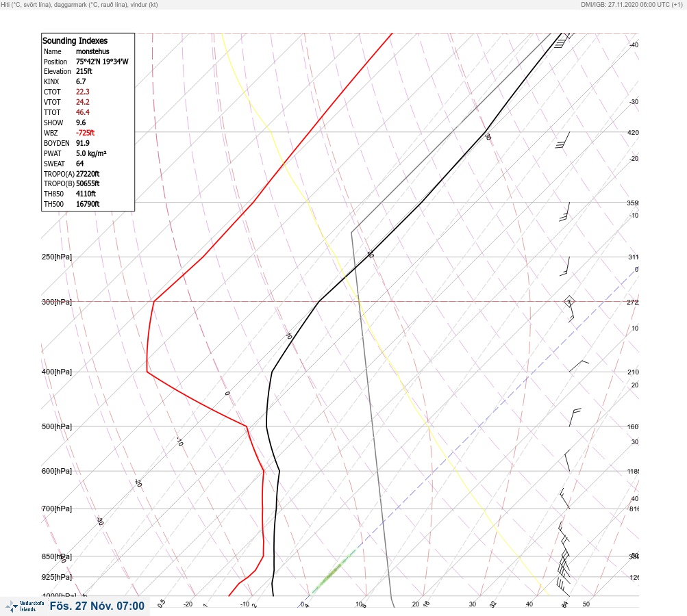Click the wind barb at 700 hPa
Viewport: 687px width, 616px height.
pos(565,499)
